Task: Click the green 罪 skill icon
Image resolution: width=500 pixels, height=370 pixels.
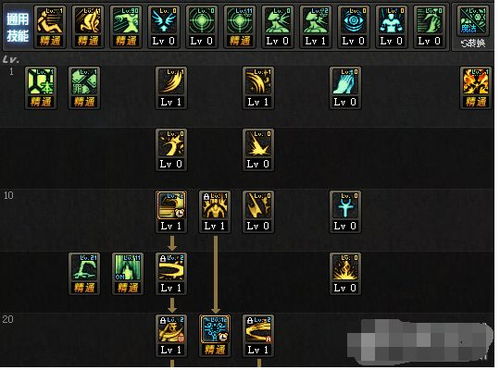Action: tap(84, 88)
